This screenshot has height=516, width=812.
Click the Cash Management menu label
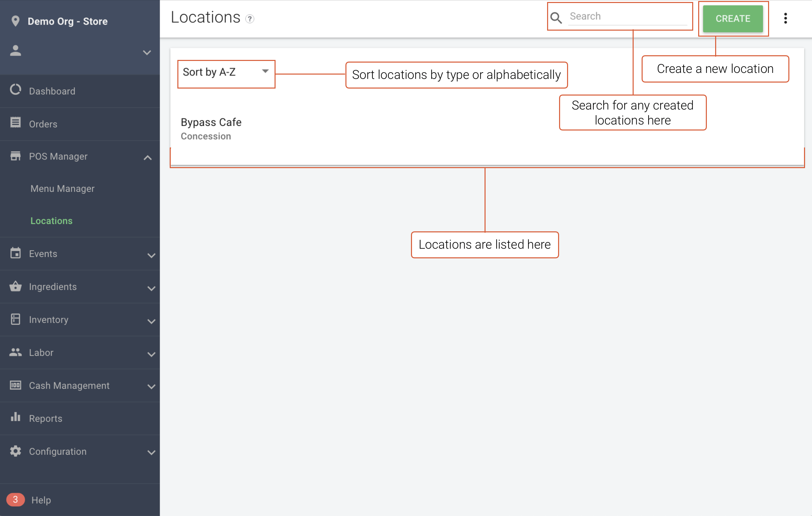coord(69,386)
